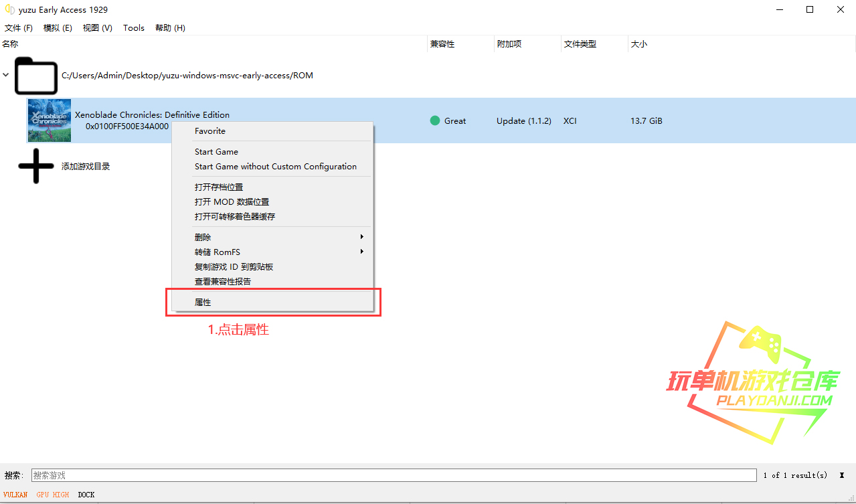This screenshot has width=856, height=504.
Task: Click the game directory folder icon
Action: coord(35,76)
